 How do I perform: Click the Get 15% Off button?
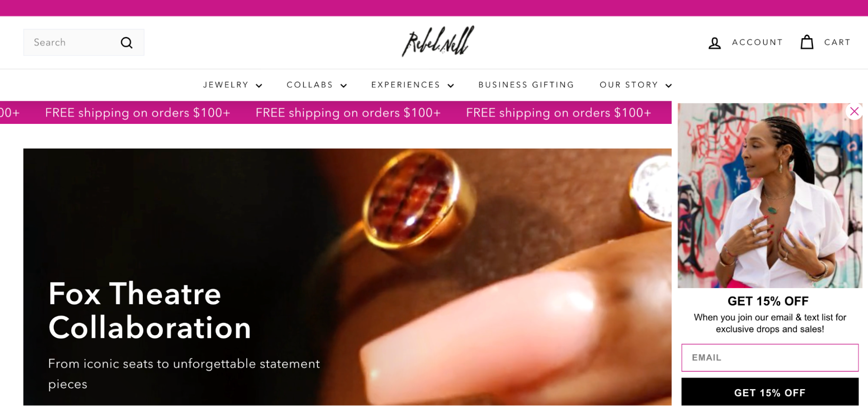click(x=769, y=392)
